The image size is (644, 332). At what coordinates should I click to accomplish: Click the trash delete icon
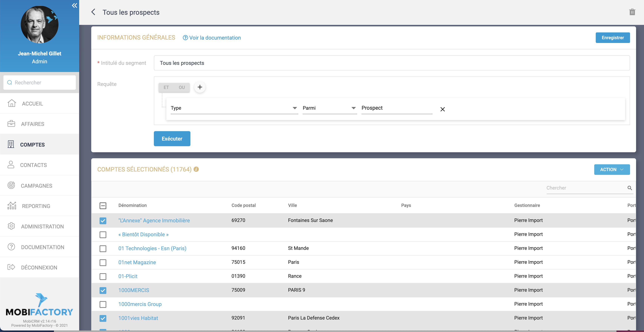pyautogui.click(x=632, y=12)
